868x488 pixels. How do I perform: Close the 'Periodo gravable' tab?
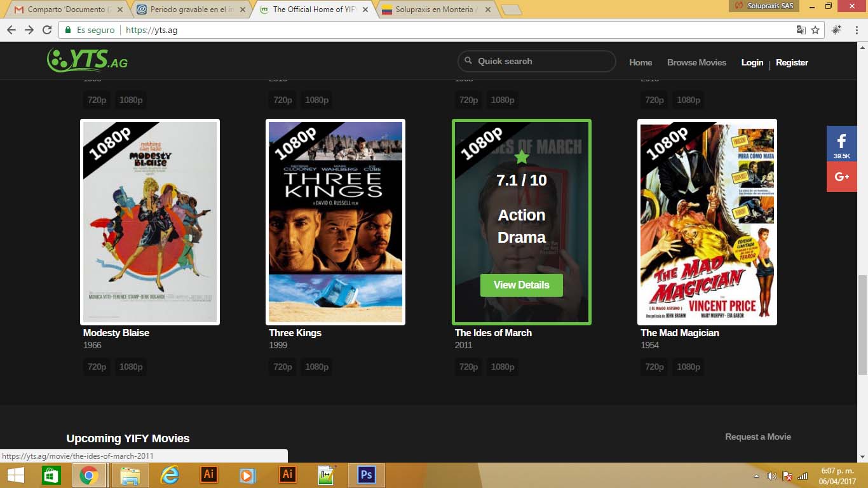pos(242,10)
